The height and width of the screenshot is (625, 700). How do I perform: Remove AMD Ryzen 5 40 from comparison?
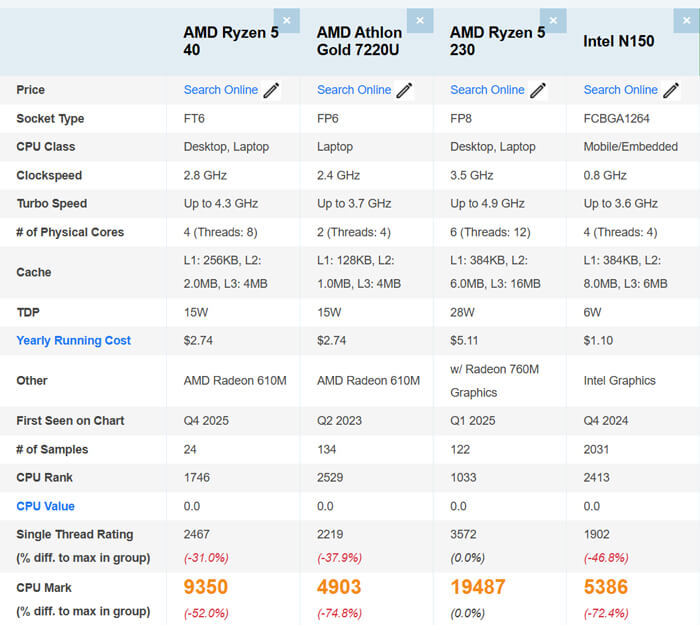point(287,21)
